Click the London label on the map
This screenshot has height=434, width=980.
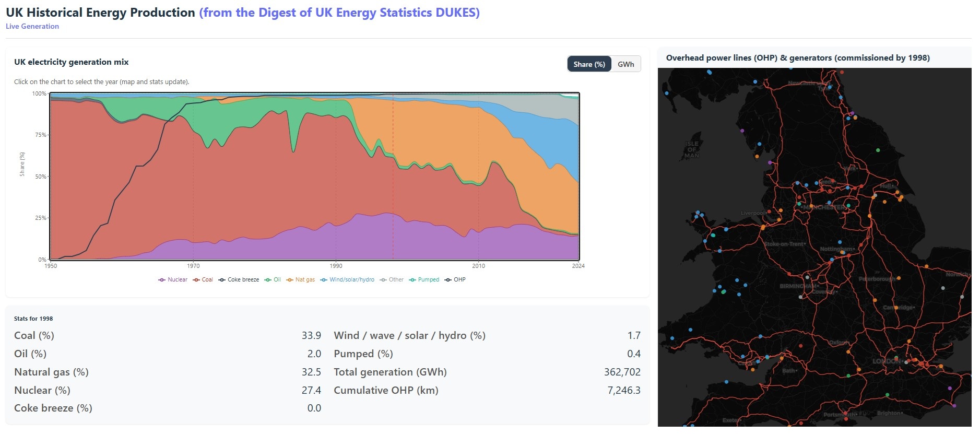point(887,361)
